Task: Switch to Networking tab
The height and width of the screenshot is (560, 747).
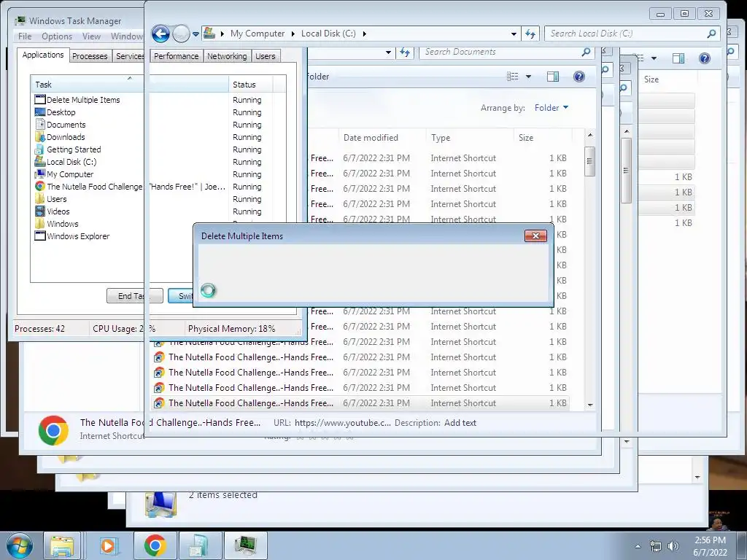Action: tap(227, 56)
